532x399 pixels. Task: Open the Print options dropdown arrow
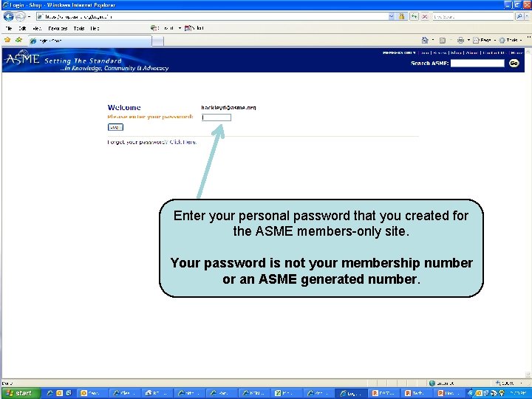(x=468, y=41)
